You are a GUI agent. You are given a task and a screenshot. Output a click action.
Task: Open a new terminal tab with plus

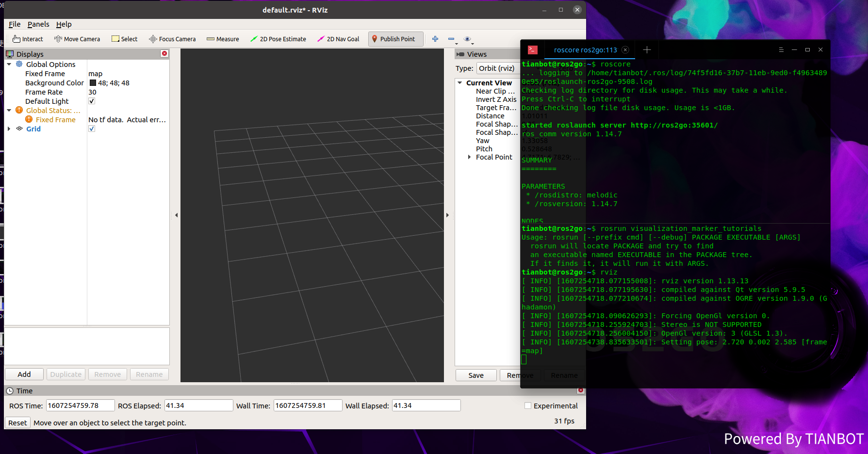point(647,49)
